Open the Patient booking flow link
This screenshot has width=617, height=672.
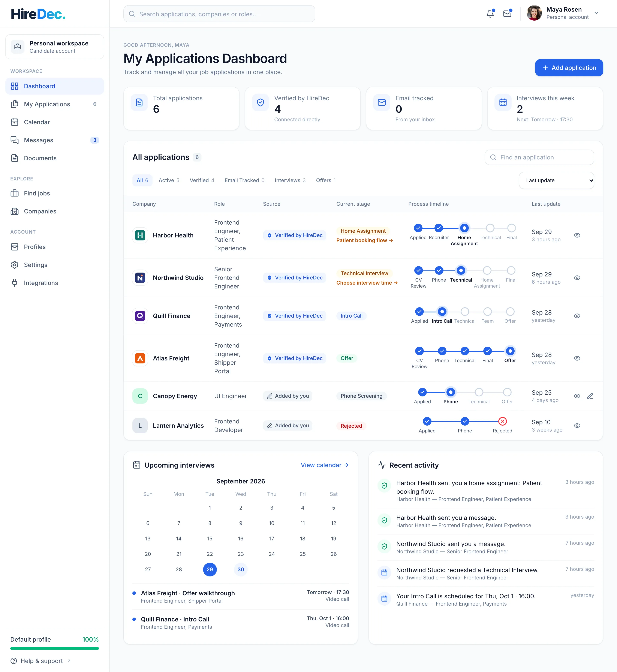tap(365, 240)
